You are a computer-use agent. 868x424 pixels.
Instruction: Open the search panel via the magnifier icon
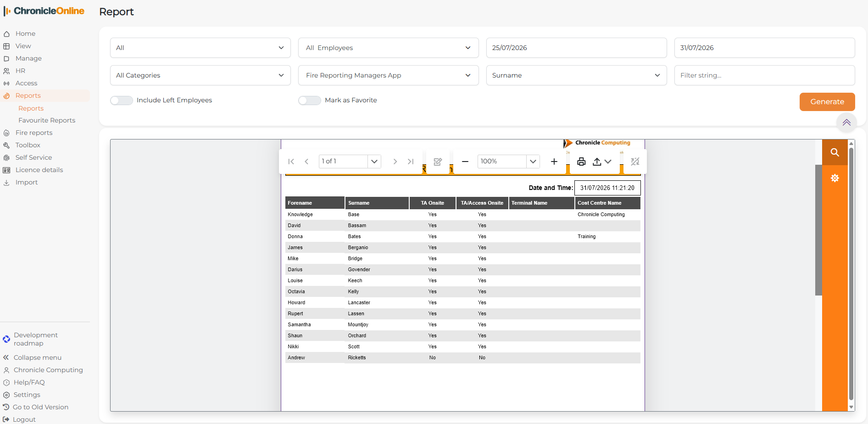(835, 152)
